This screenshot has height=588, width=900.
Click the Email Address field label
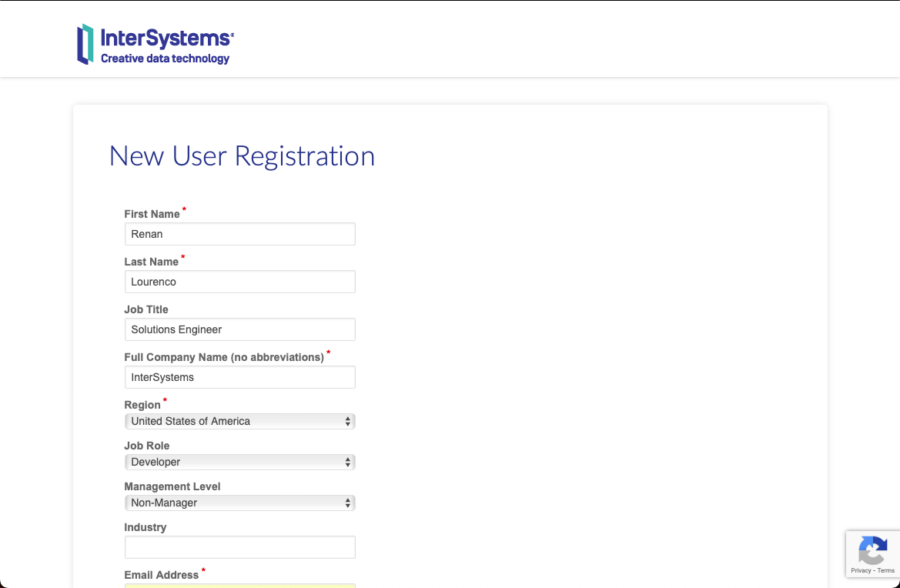tap(162, 575)
